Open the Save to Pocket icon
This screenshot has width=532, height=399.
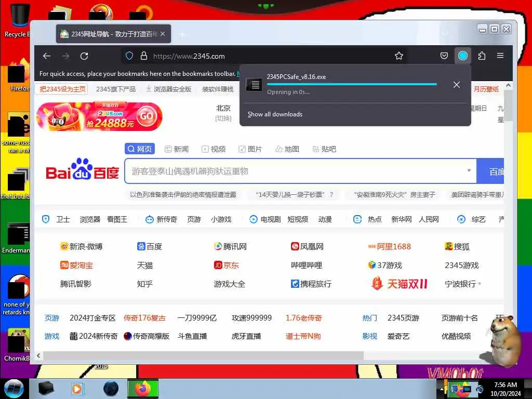pos(444,56)
